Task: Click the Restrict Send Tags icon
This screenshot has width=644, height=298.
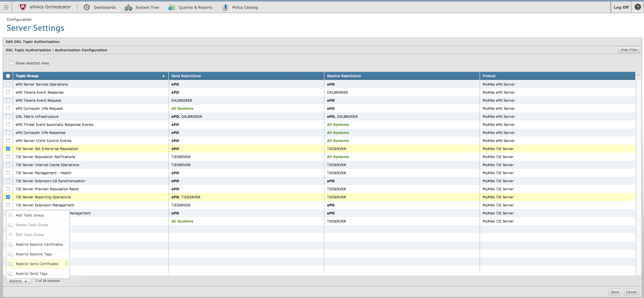Action: [x=10, y=274]
